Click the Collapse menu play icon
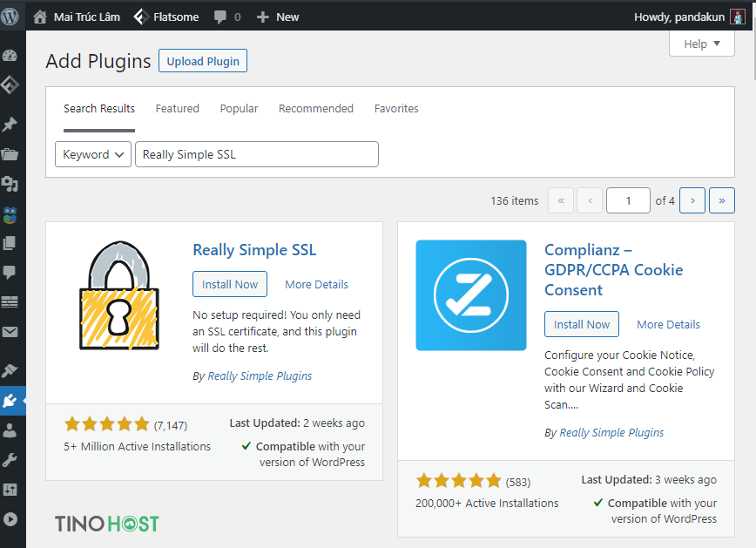The width and height of the screenshot is (756, 548). (10, 519)
